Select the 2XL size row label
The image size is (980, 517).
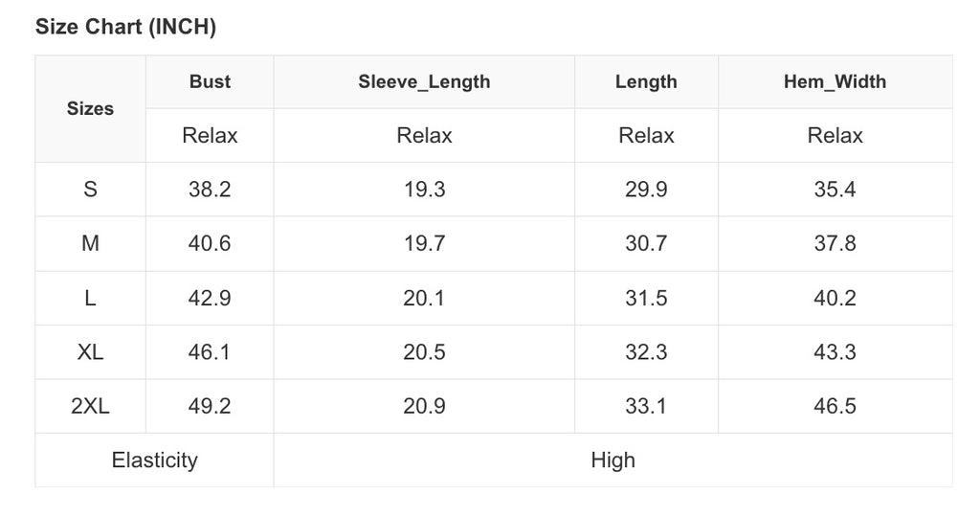pos(90,407)
